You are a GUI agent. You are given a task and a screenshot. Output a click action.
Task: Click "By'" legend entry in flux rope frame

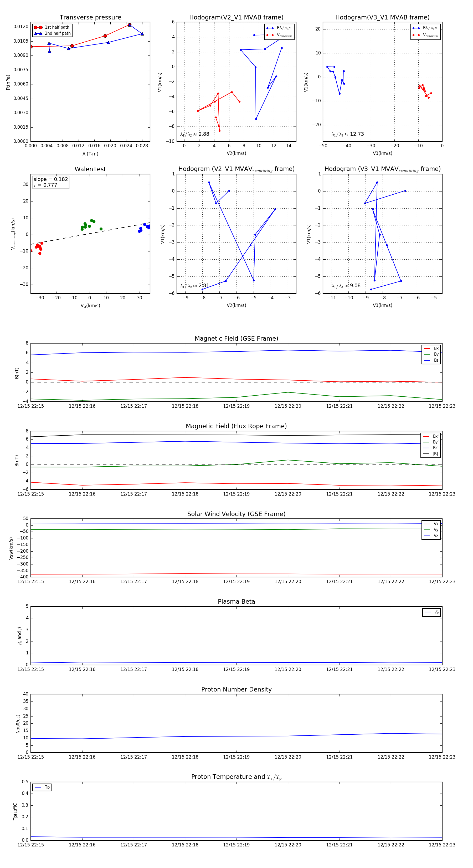[x=431, y=442]
